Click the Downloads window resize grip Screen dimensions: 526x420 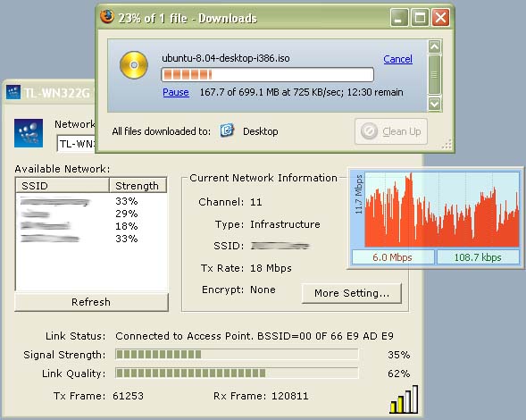pos(447,145)
